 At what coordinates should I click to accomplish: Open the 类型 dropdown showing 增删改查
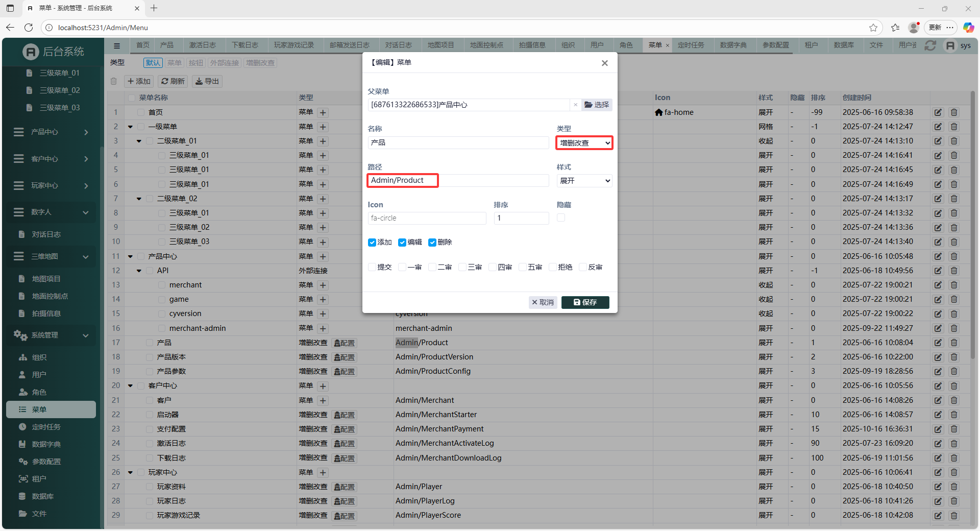tap(584, 143)
